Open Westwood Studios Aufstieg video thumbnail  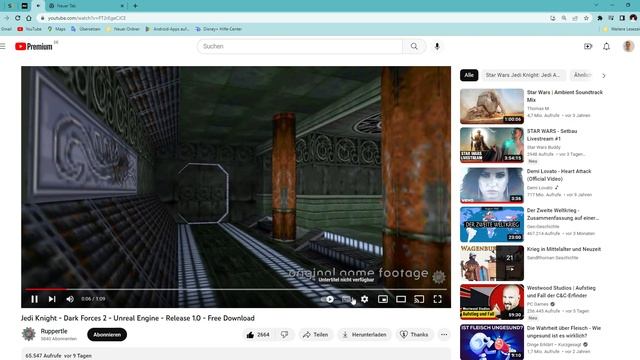(492, 302)
